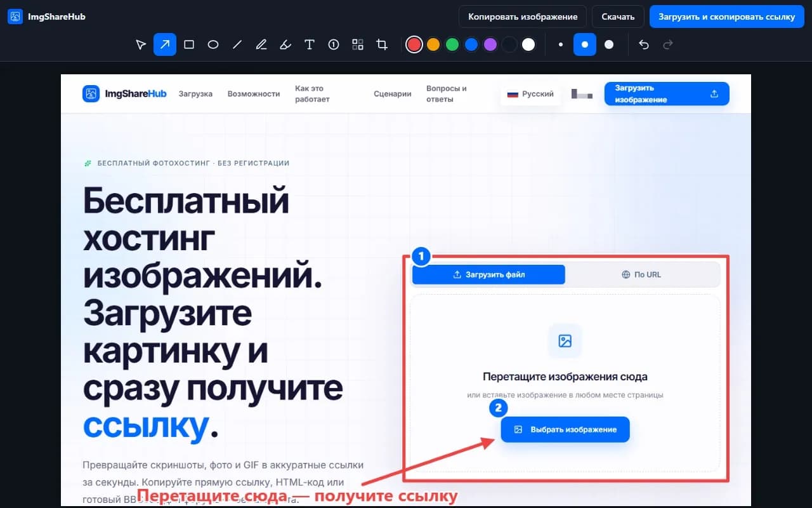Viewport: 812px width, 508px height.
Task: Select the pointer selection tool
Action: (x=141, y=44)
